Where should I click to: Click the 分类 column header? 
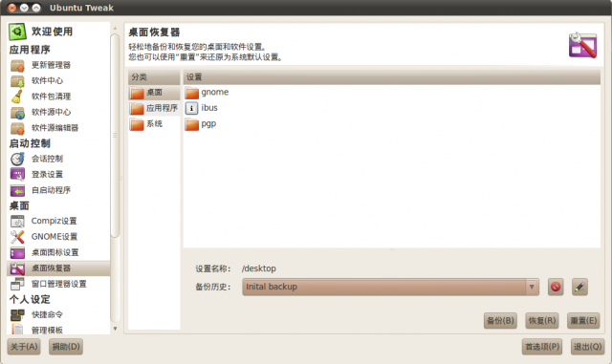click(154, 76)
